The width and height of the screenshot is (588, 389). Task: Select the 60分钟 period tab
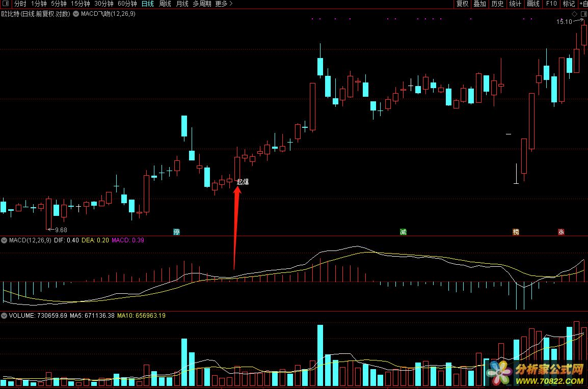tap(127, 4)
